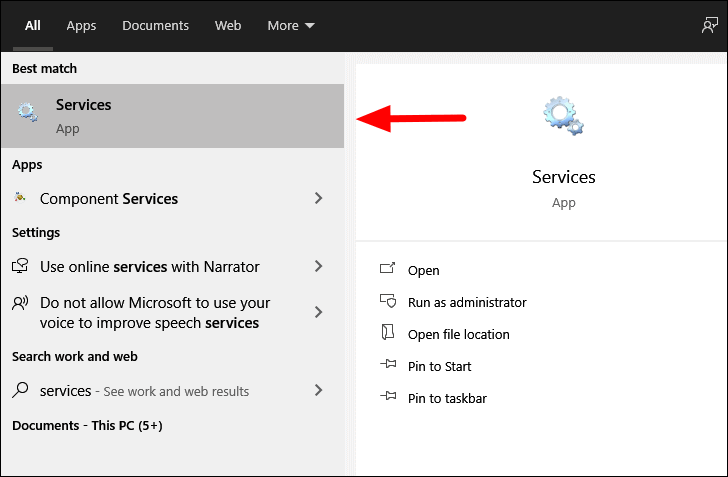Click the Run as administrator shield icon

tap(388, 301)
